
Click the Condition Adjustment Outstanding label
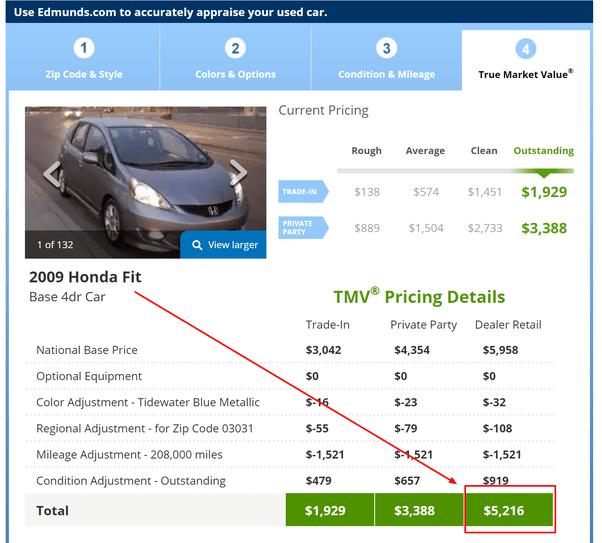131,480
